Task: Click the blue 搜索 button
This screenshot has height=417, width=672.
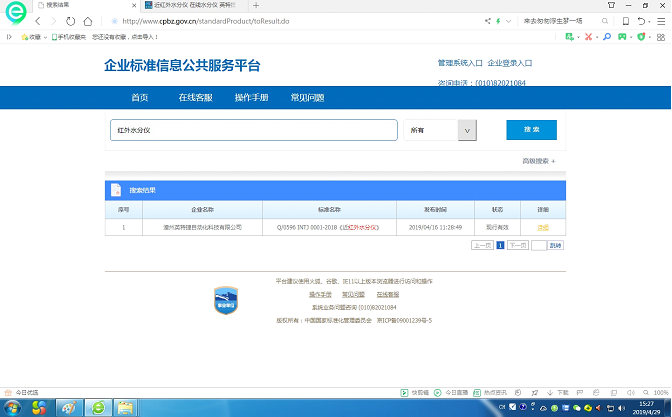Action: [x=531, y=131]
